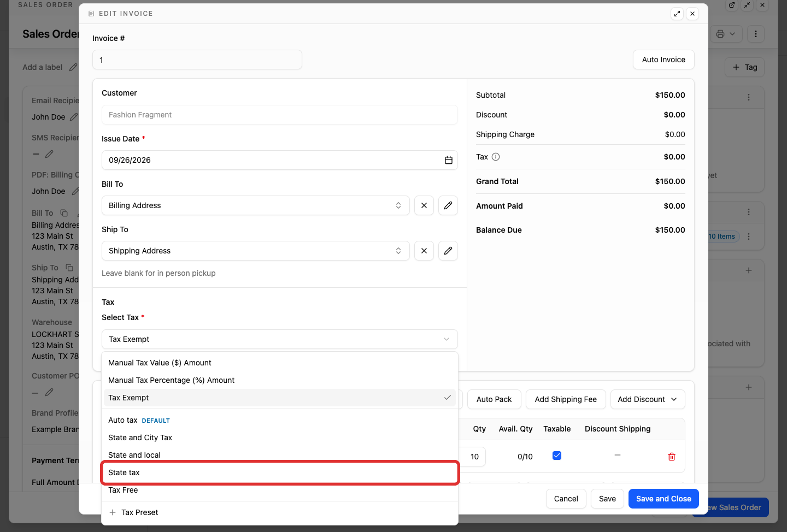Focus the Invoice # input field

197,60
